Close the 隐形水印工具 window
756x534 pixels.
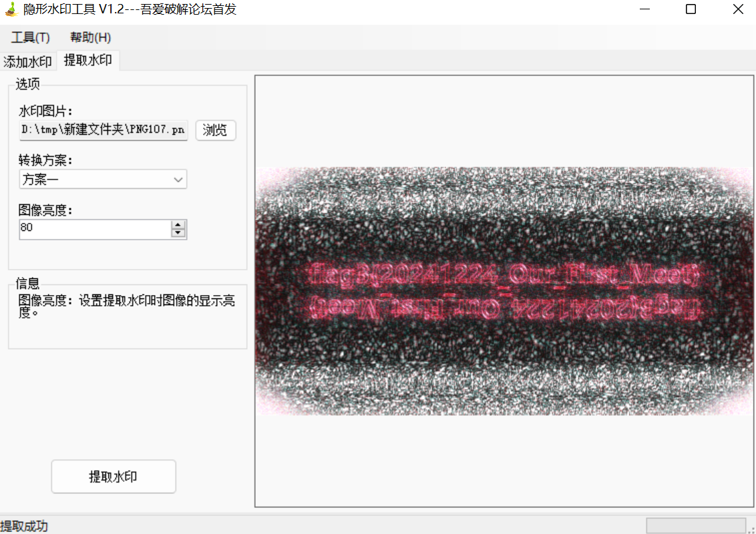pyautogui.click(x=737, y=9)
